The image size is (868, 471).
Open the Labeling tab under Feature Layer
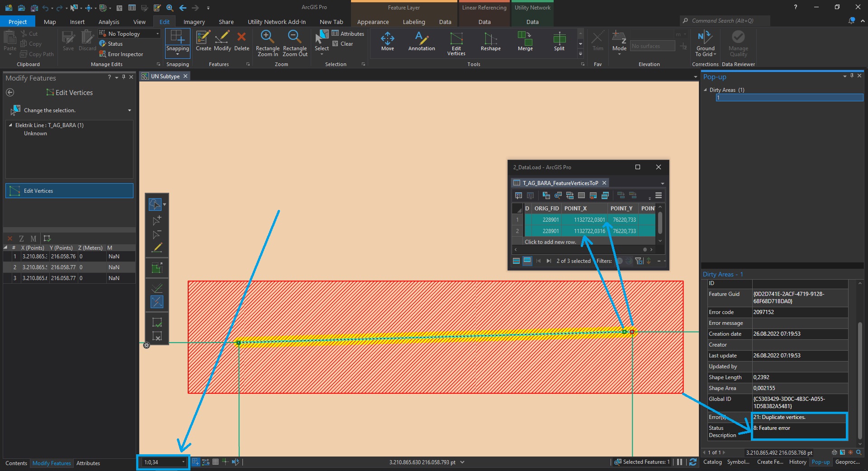414,22
